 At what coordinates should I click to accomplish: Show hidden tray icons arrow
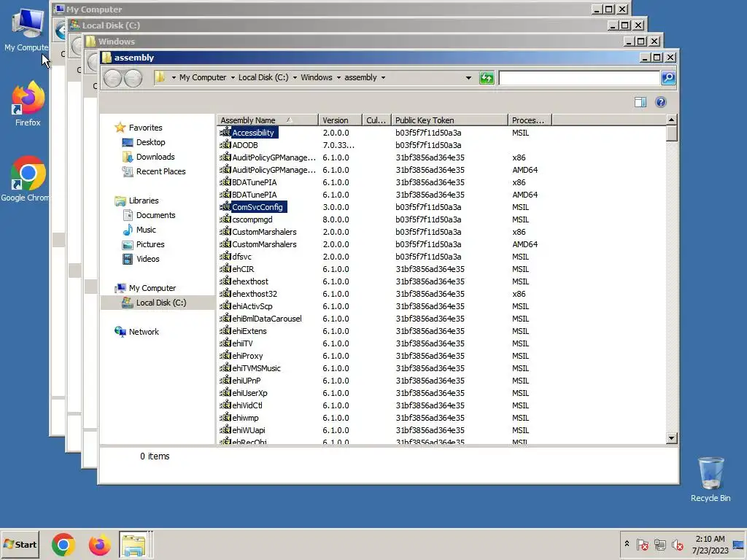pyautogui.click(x=627, y=544)
